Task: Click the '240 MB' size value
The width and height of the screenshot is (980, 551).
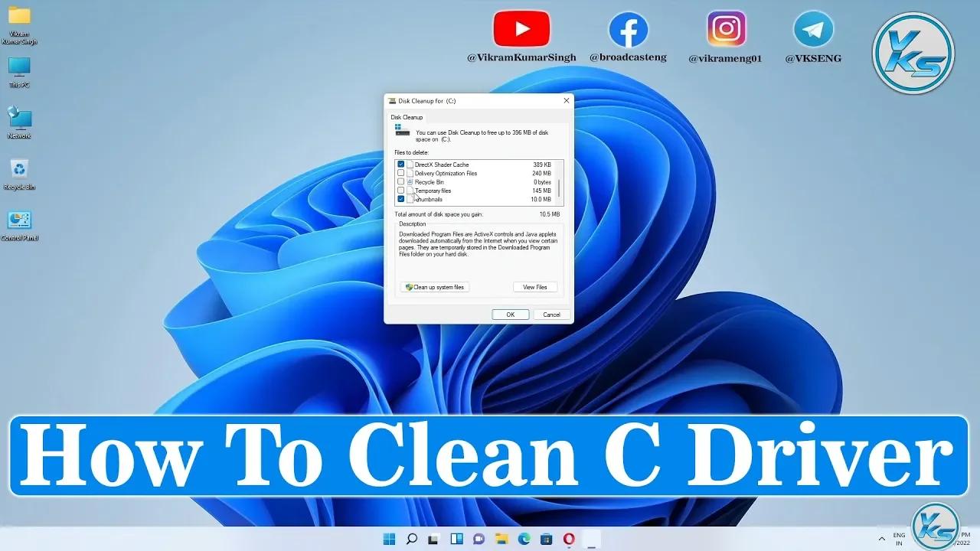Action: 542,173
